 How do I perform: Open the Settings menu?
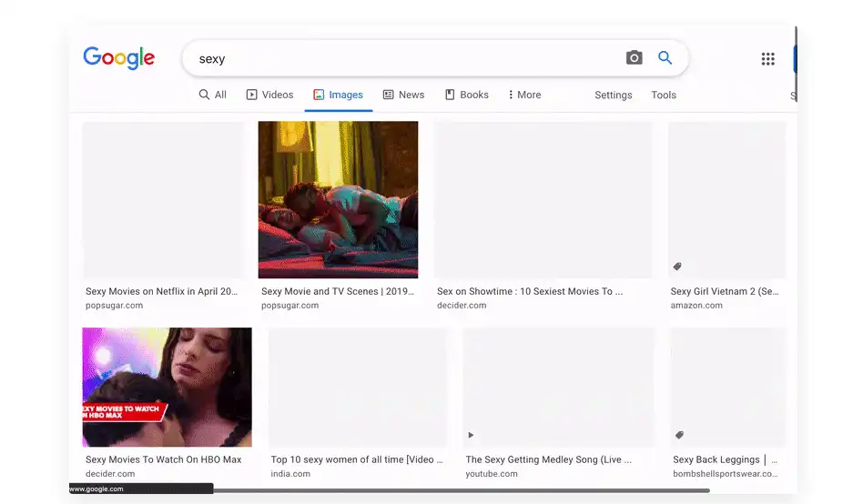614,95
